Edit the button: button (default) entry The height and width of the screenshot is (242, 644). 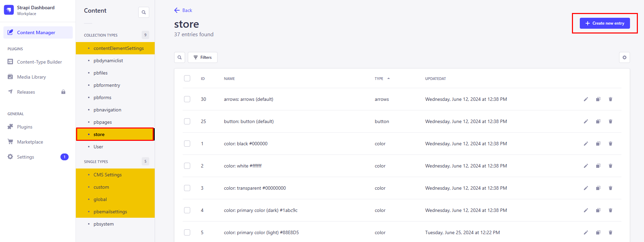click(586, 121)
